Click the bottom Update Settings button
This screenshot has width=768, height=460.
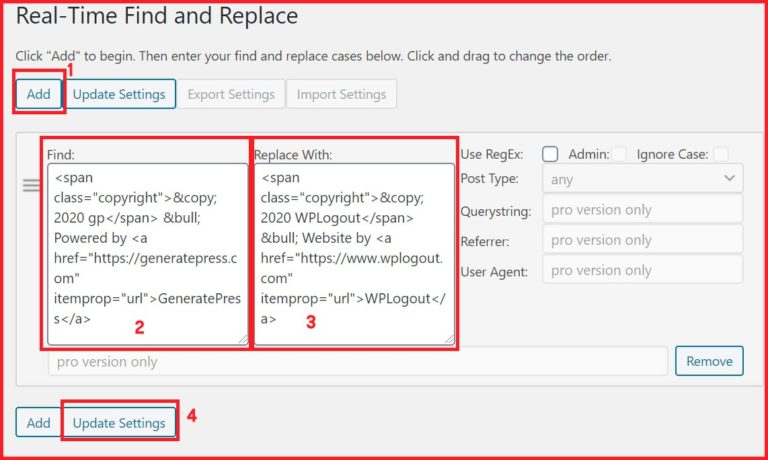coord(119,422)
